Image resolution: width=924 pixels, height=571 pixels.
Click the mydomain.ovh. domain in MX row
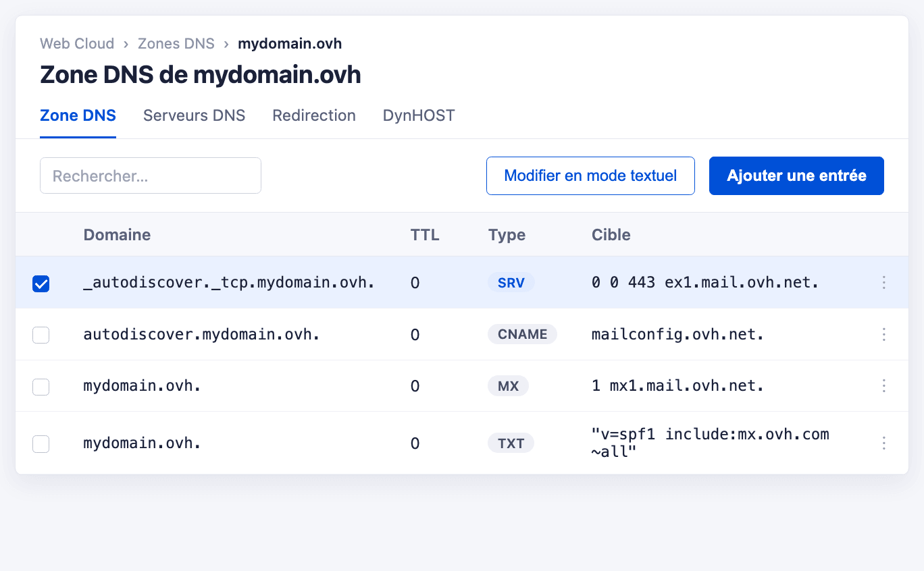[142, 385]
